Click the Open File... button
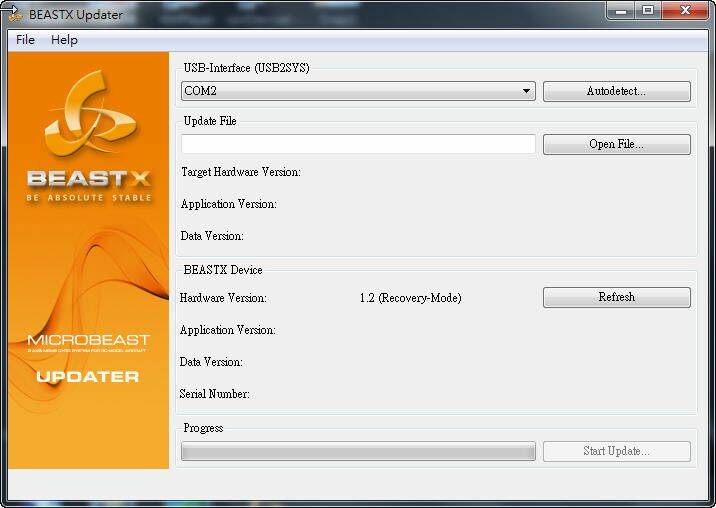The image size is (716, 508). pyautogui.click(x=616, y=144)
